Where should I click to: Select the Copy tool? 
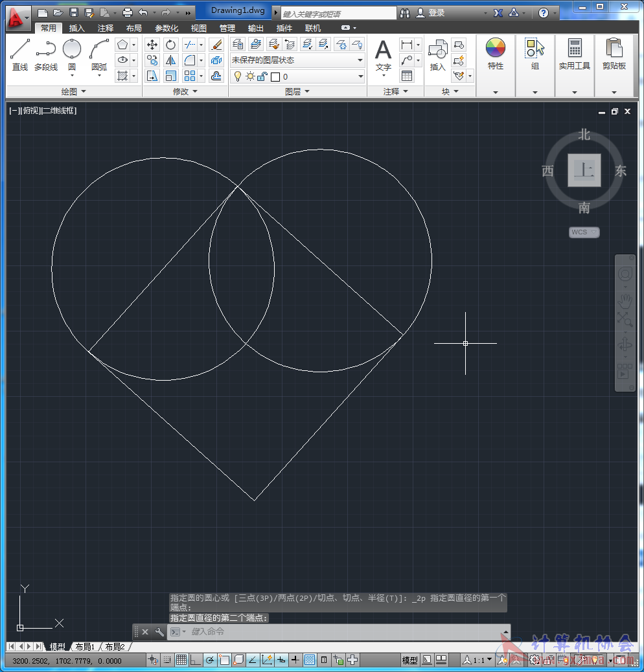(x=152, y=60)
